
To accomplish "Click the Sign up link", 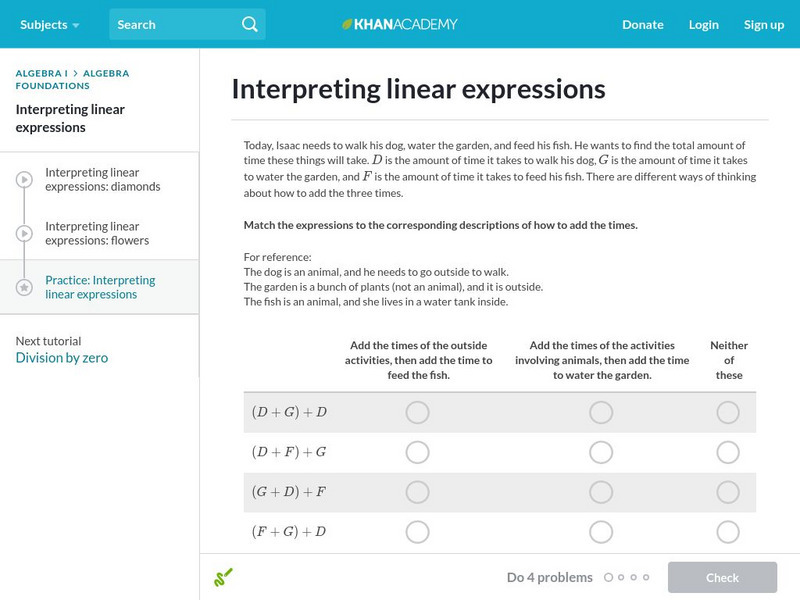I will pyautogui.click(x=764, y=24).
